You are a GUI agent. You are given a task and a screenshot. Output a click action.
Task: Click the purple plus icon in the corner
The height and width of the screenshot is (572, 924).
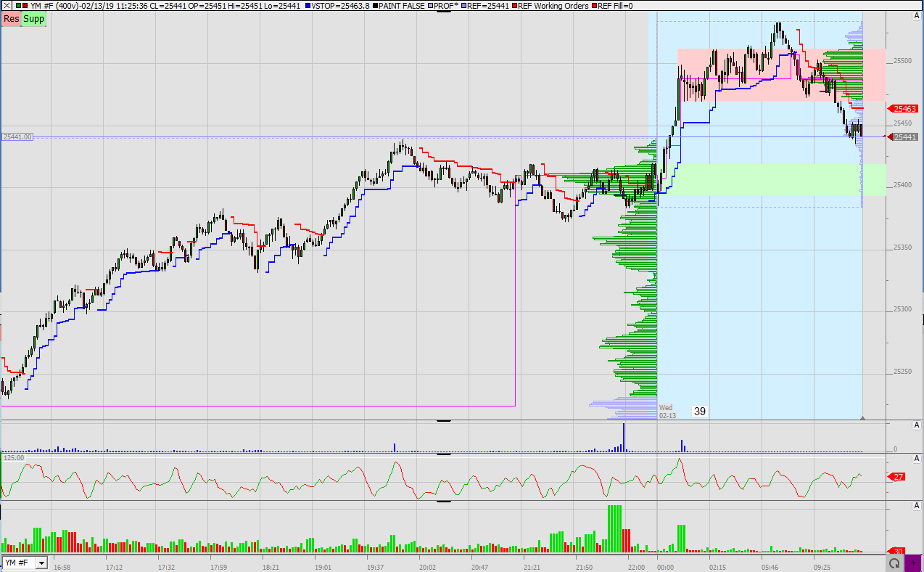tap(913, 563)
